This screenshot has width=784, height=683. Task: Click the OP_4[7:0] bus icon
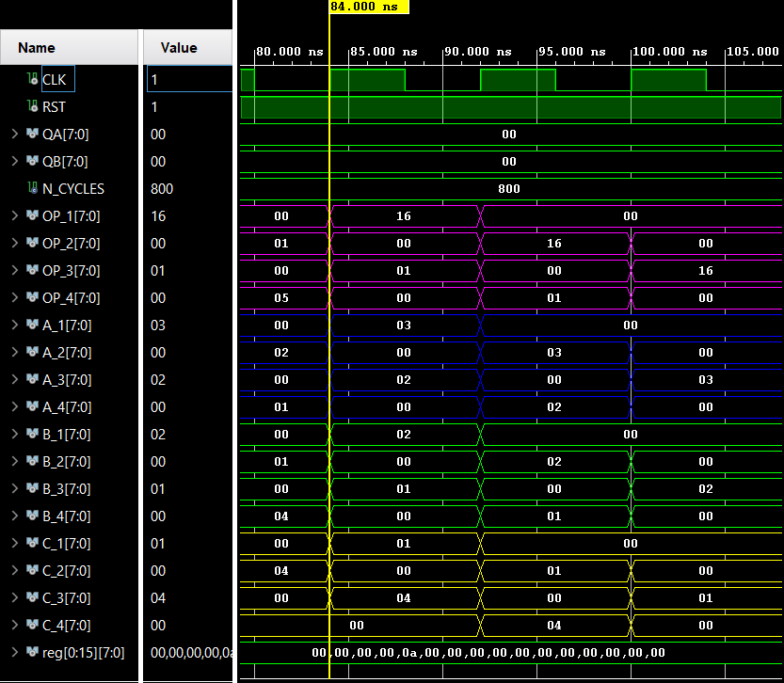click(x=33, y=297)
